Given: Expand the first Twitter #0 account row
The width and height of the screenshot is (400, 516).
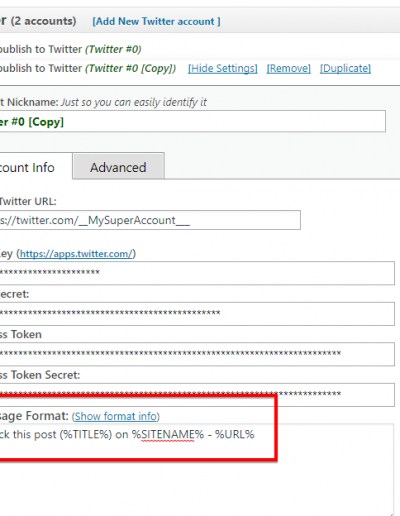Looking at the screenshot, I should coord(70,49).
